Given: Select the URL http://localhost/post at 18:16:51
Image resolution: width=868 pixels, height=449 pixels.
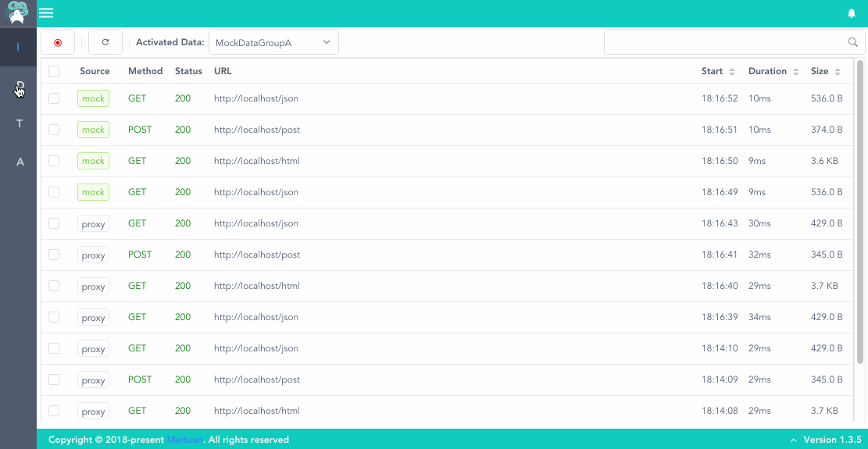Looking at the screenshot, I should click(257, 130).
